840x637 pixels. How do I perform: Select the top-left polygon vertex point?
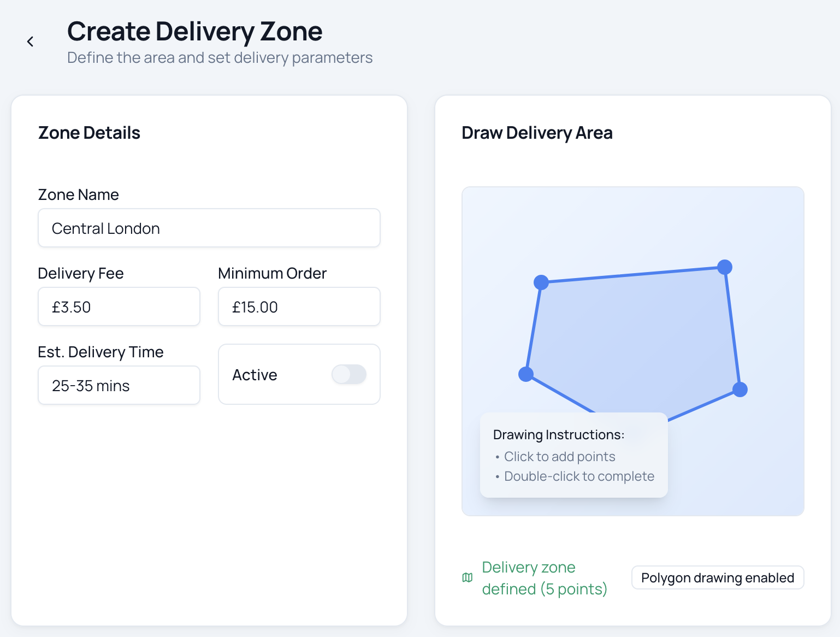point(541,282)
